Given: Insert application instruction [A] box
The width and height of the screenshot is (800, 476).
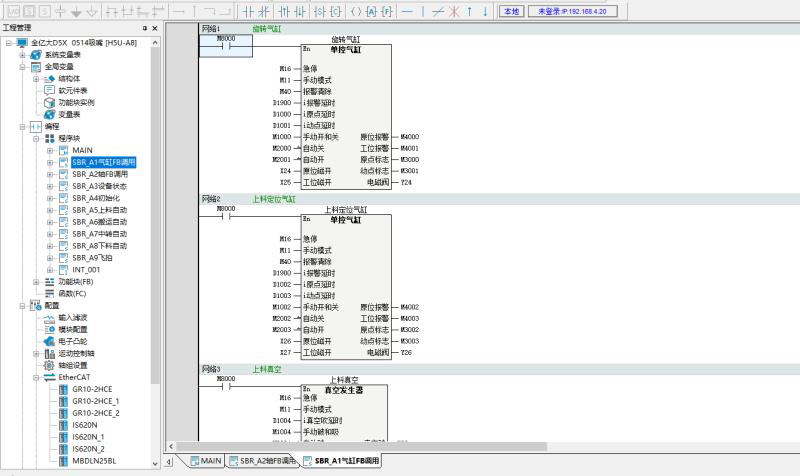Looking at the screenshot, I should click(x=371, y=11).
